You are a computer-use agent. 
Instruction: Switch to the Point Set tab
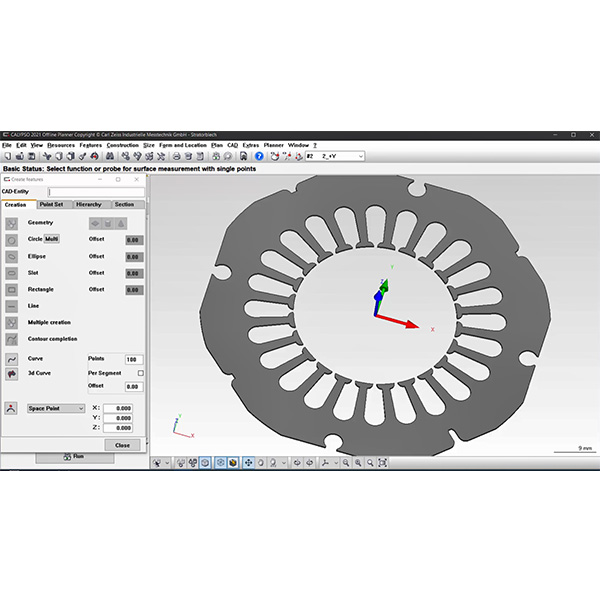click(x=51, y=204)
